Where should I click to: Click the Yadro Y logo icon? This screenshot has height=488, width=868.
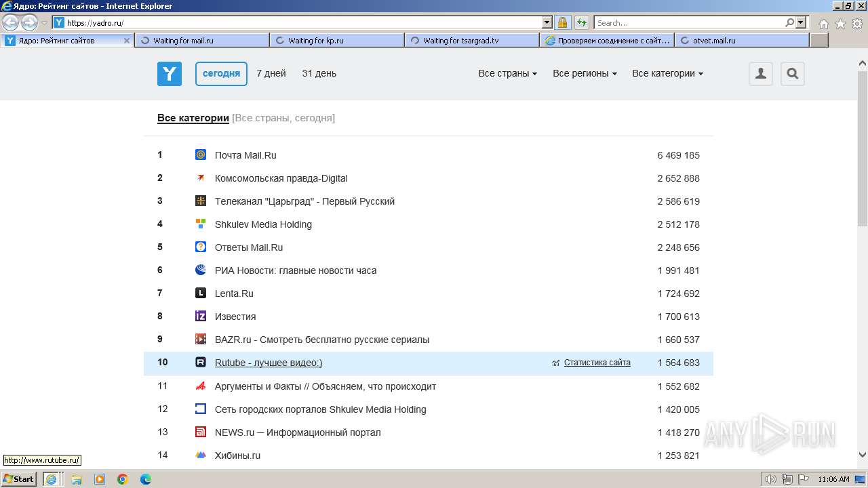pyautogui.click(x=170, y=74)
